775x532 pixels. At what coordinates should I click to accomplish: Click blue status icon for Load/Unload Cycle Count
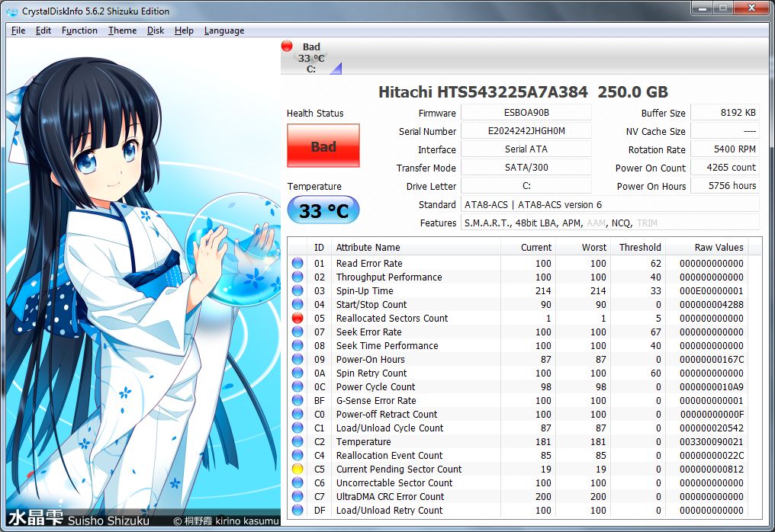click(297, 428)
